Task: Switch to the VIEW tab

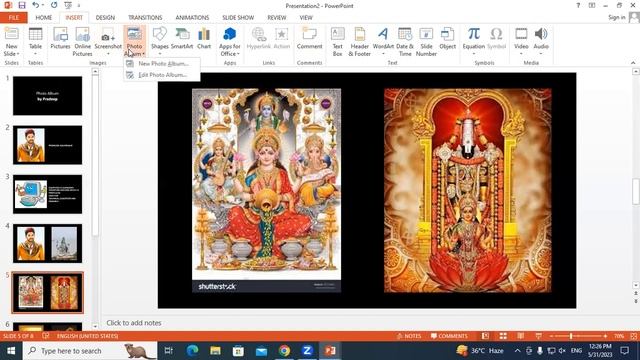Action: [x=306, y=18]
